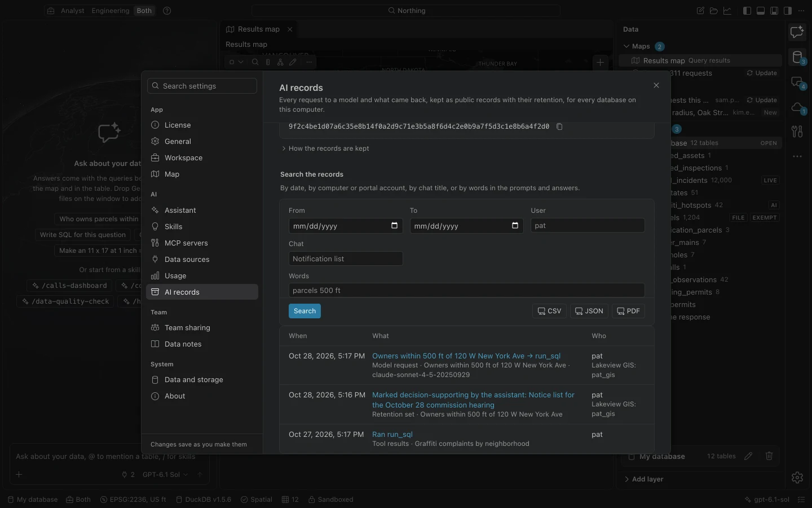Click the Words field containing parcels 500 ft

pyautogui.click(x=466, y=290)
